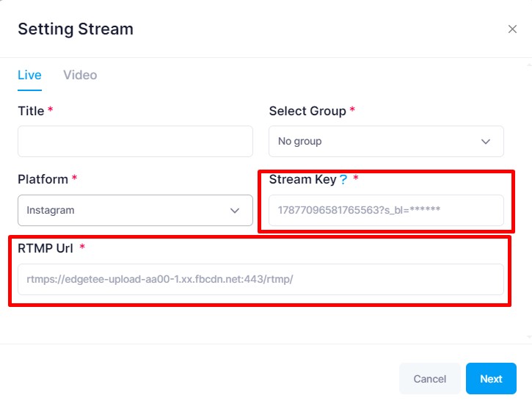Click the Select Group label text

pos(307,111)
